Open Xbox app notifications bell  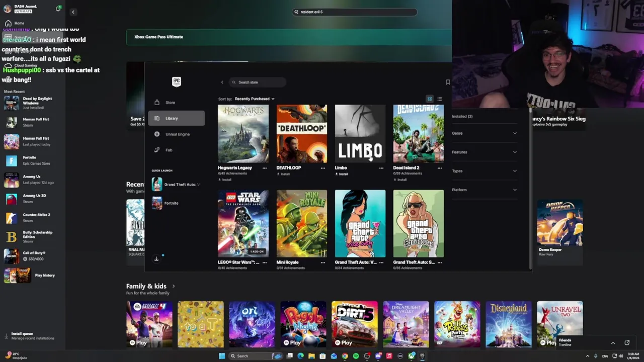[x=58, y=9]
